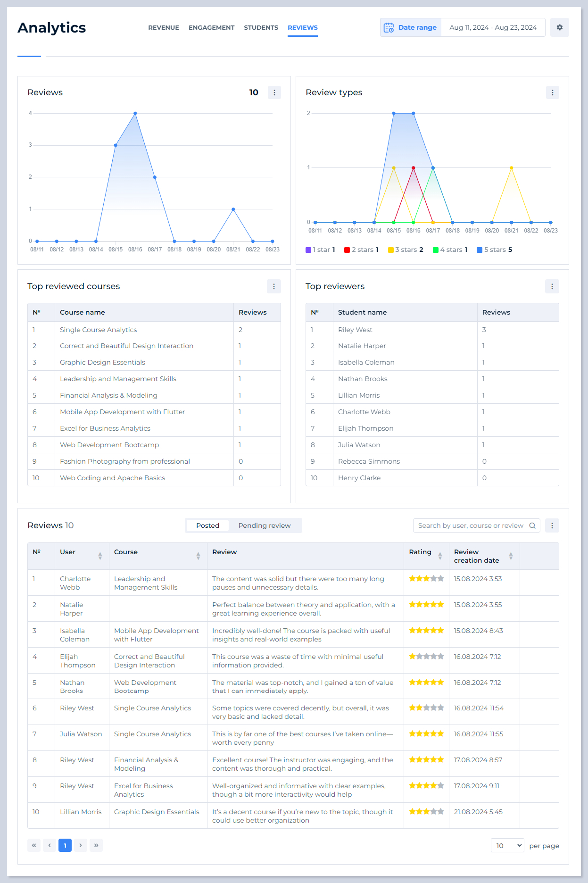Open Single Course Analytics in top courses
Viewport: 588px width, 883px height.
point(98,330)
